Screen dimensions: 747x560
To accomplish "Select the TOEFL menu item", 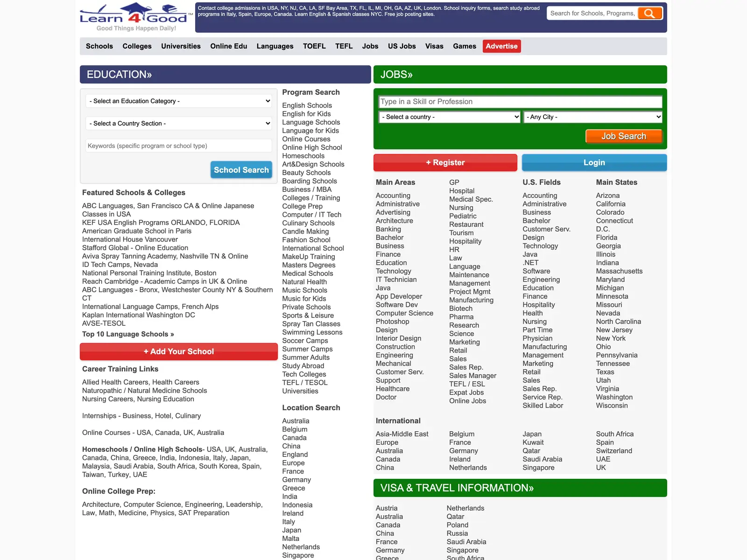I will 314,46.
